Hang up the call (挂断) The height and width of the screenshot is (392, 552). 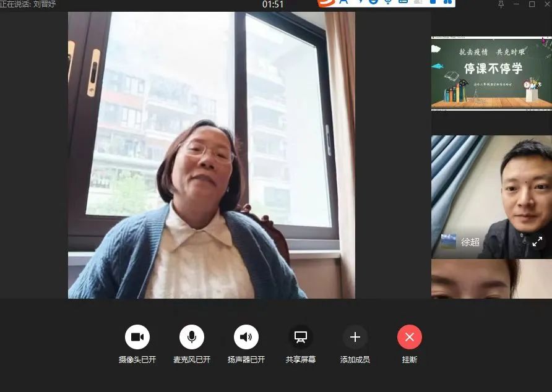[410, 337]
